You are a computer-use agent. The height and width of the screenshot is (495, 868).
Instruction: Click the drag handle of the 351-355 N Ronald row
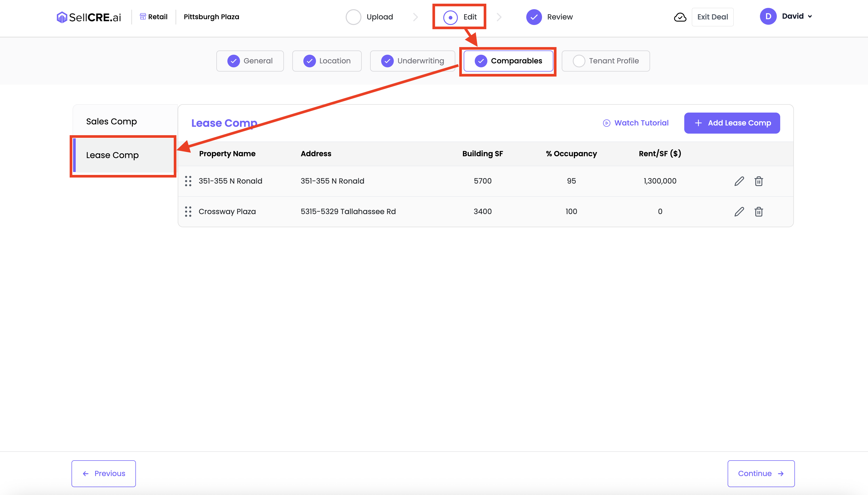[188, 181]
